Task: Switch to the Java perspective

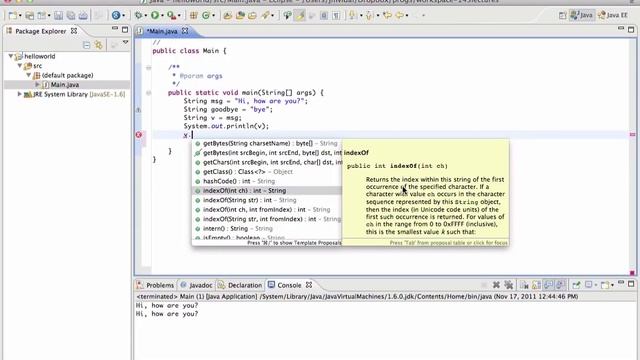Action: coord(582,16)
